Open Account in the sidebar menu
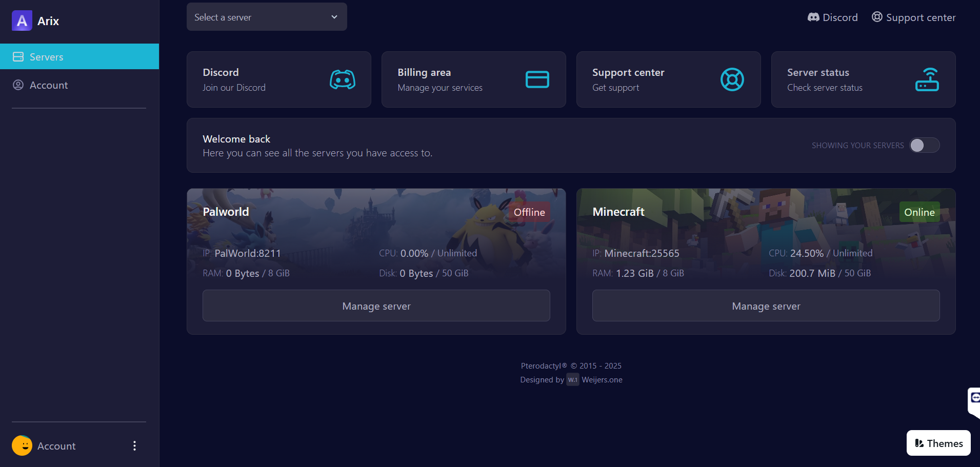The height and width of the screenshot is (467, 980). [49, 85]
